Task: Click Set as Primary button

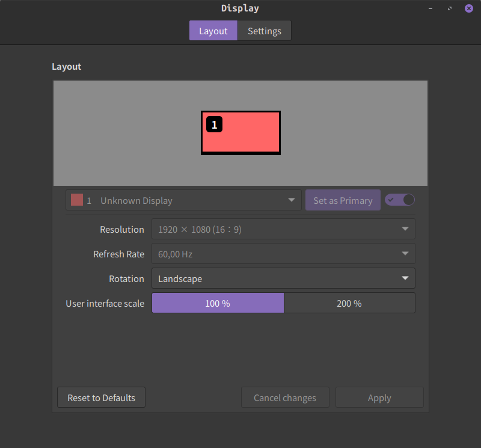Action: [343, 200]
